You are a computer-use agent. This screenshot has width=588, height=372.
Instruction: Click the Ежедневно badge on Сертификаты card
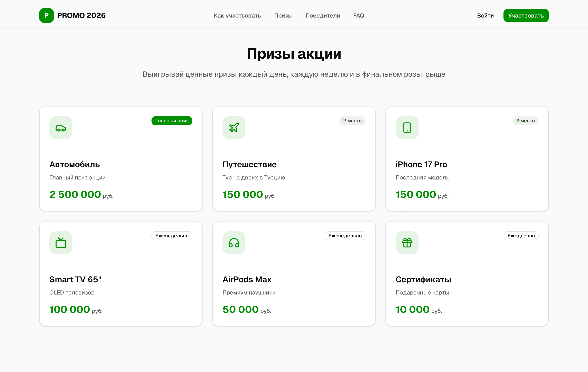point(521,236)
